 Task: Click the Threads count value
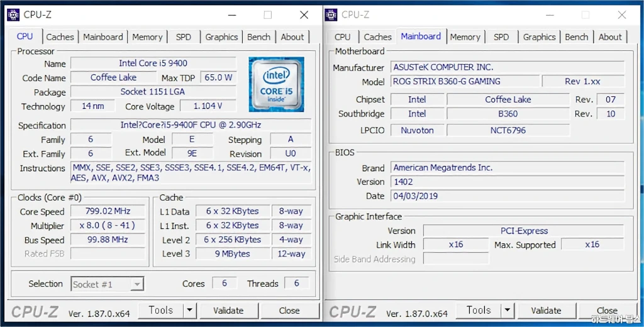[x=297, y=283]
